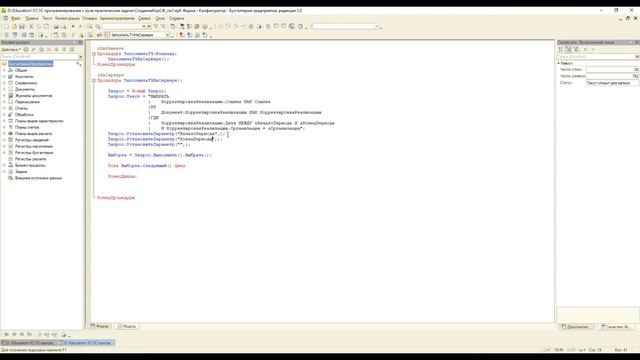This screenshot has height=360, width=640.
Task: Expand the Регистры сведений tree node
Action: pyautogui.click(x=4, y=140)
